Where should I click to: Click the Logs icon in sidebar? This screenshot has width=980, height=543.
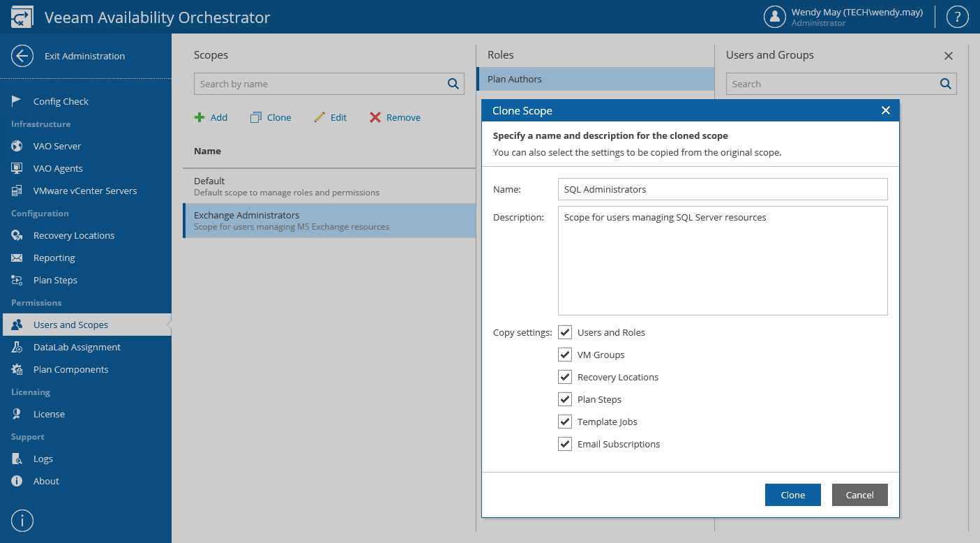pyautogui.click(x=17, y=459)
